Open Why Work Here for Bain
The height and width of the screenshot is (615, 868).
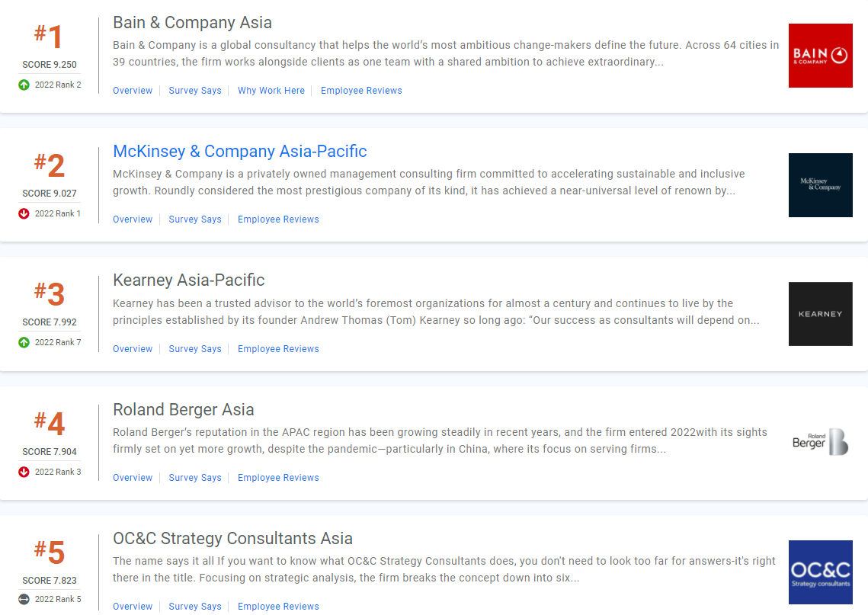pyautogui.click(x=271, y=90)
